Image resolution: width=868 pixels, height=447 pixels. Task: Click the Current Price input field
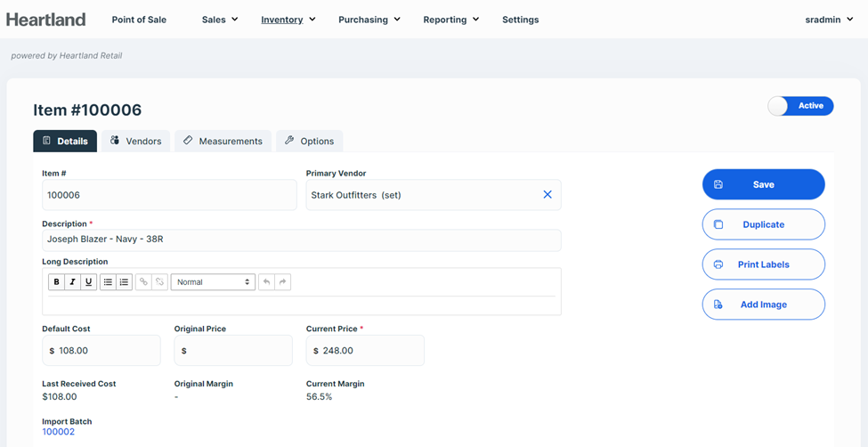[x=369, y=351]
